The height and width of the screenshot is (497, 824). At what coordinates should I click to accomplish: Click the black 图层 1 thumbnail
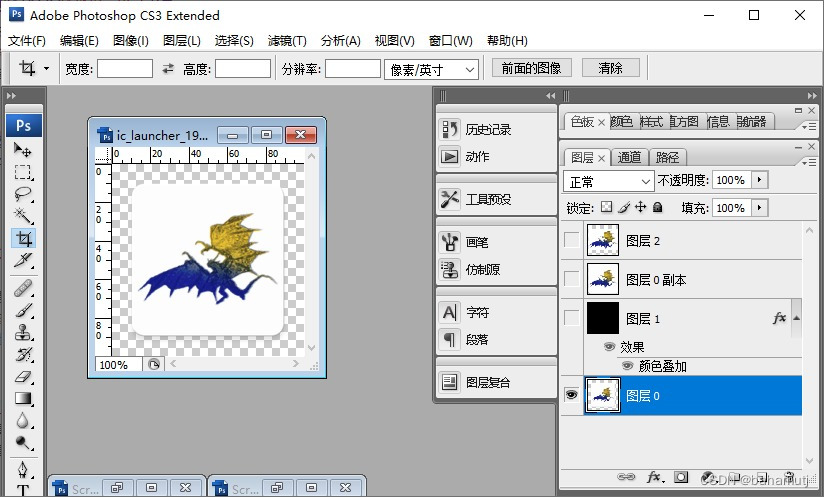point(603,318)
